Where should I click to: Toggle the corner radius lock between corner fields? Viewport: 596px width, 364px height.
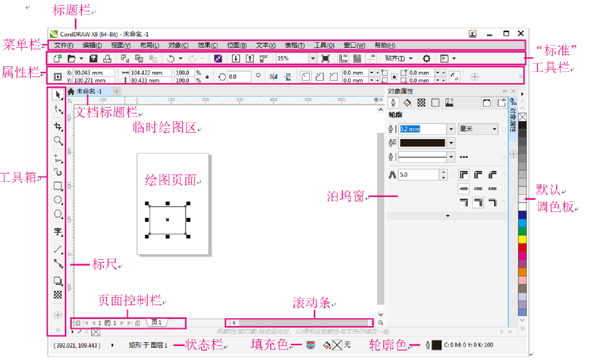pyautogui.click(x=394, y=76)
